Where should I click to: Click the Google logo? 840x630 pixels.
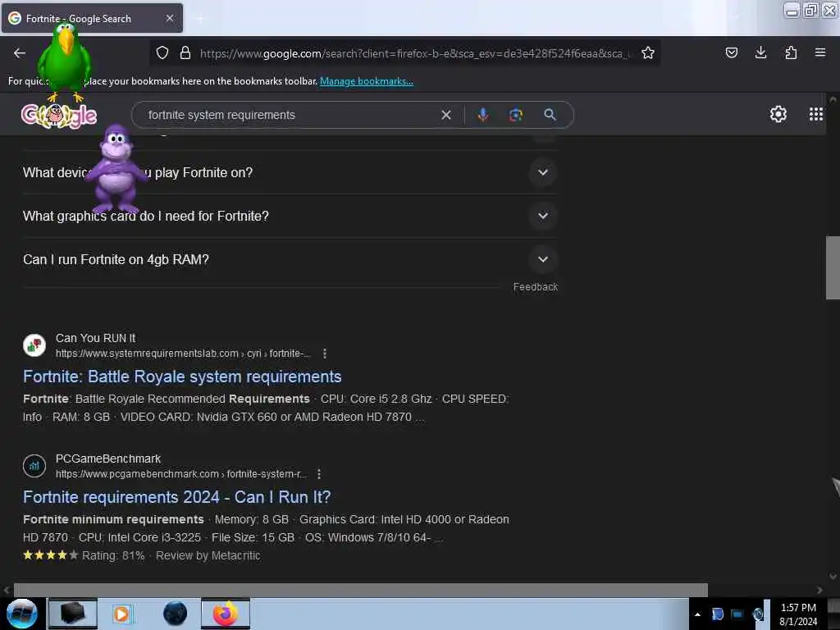tap(59, 115)
